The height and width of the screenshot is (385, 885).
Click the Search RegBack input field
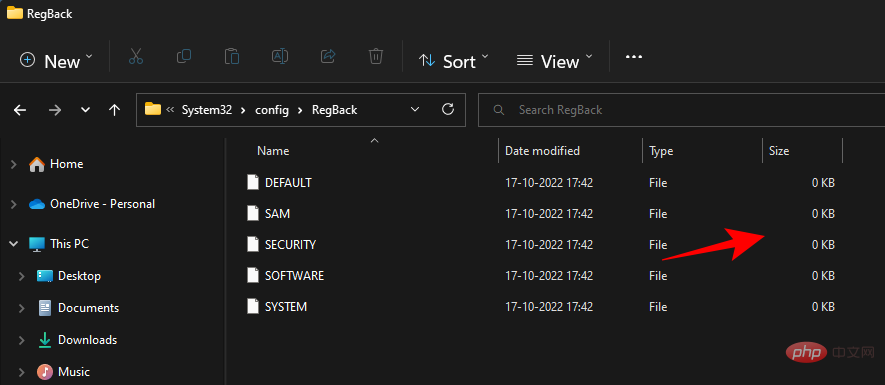click(681, 110)
